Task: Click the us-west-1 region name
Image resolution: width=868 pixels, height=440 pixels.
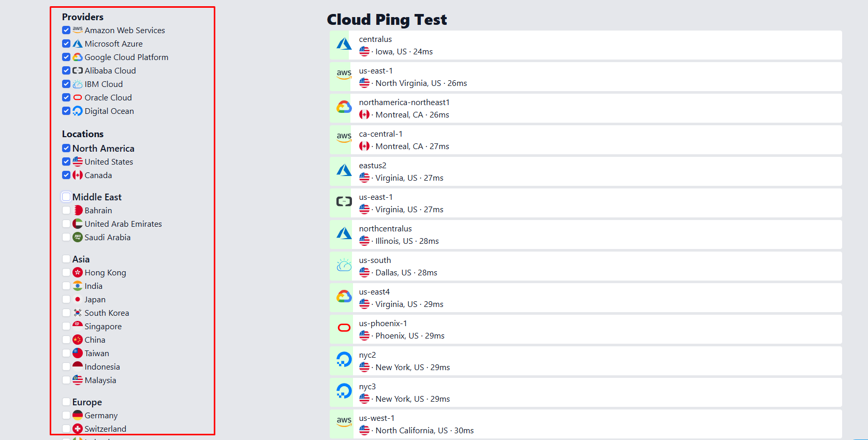Action: (x=377, y=418)
